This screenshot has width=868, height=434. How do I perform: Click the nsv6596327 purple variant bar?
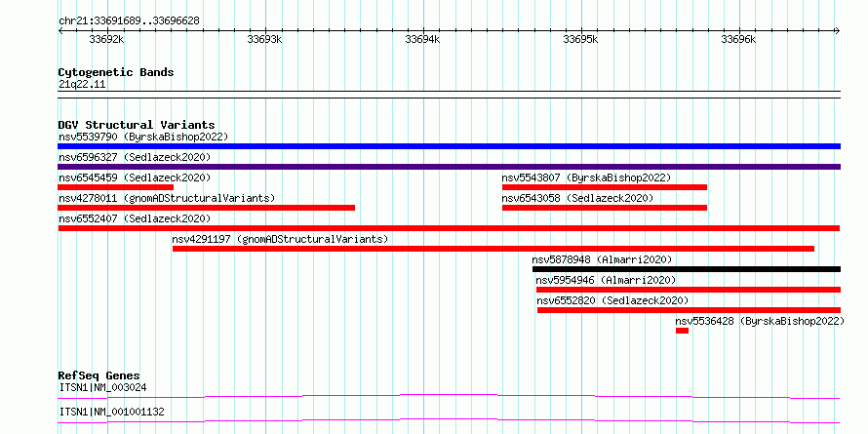coord(449,167)
